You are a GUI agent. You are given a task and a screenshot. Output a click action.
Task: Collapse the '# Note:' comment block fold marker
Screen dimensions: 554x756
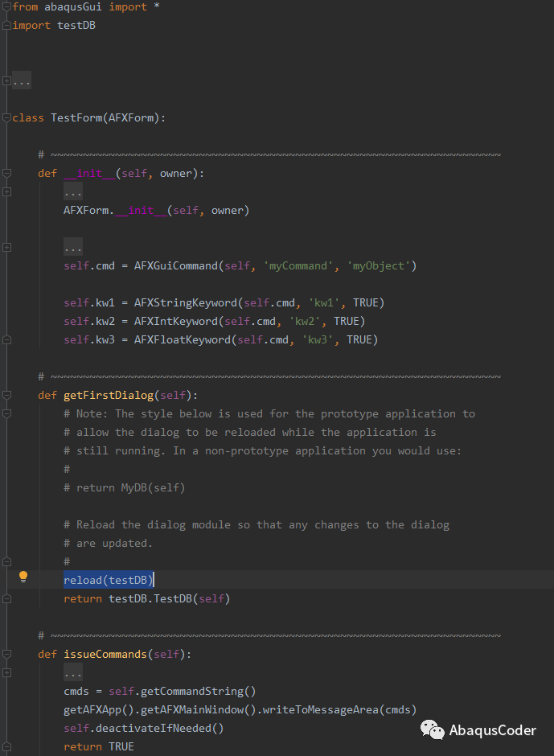pos(6,413)
